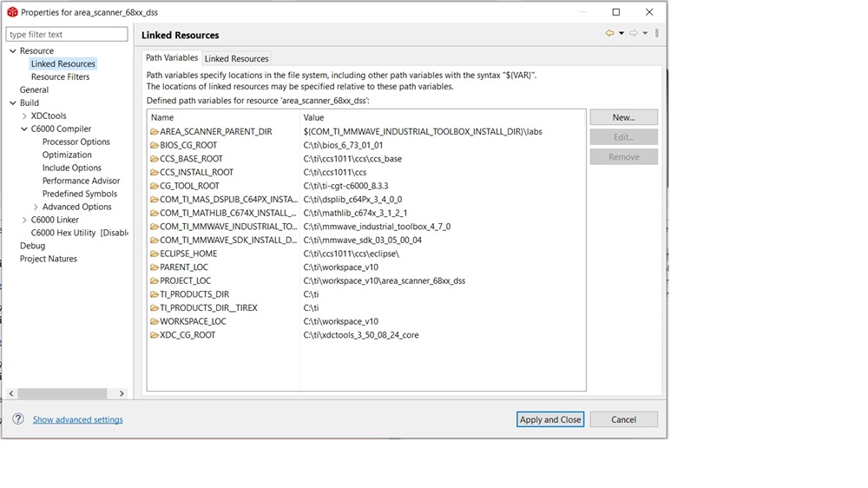Viewport: 868px width, 488px height.
Task: Click folder icon of WORKSPACE_LOC
Action: click(155, 321)
